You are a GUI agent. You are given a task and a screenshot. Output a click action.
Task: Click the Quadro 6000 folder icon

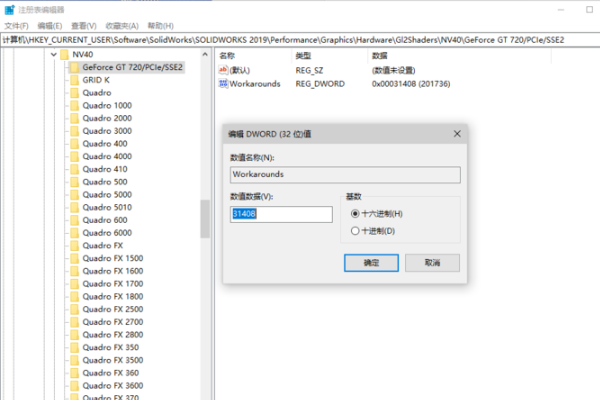click(x=75, y=233)
